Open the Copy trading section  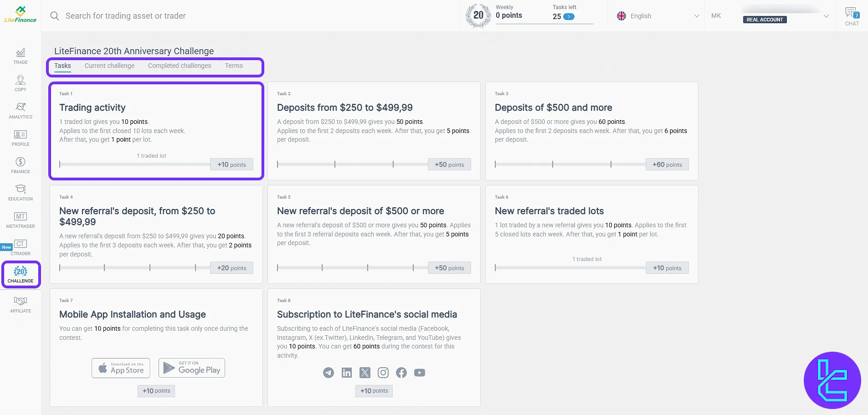[x=21, y=83]
